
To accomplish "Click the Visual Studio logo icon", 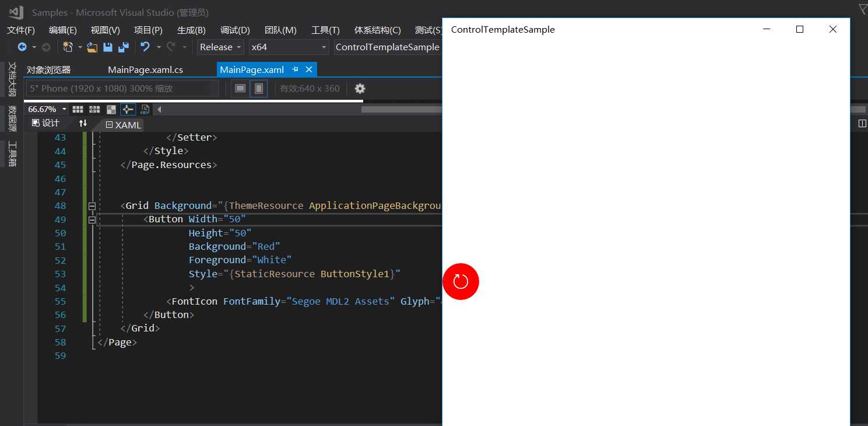I will click(16, 12).
